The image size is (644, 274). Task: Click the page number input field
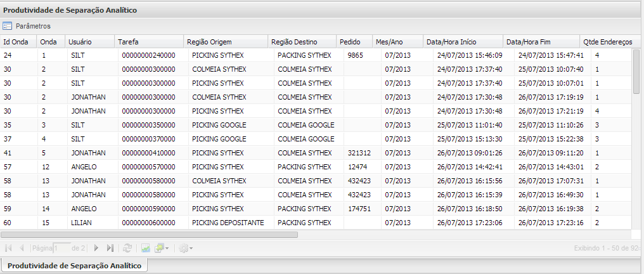coord(61,248)
